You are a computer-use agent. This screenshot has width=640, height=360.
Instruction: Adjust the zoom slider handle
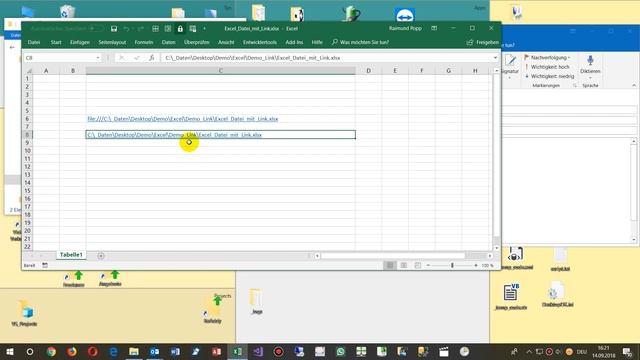(x=452, y=265)
